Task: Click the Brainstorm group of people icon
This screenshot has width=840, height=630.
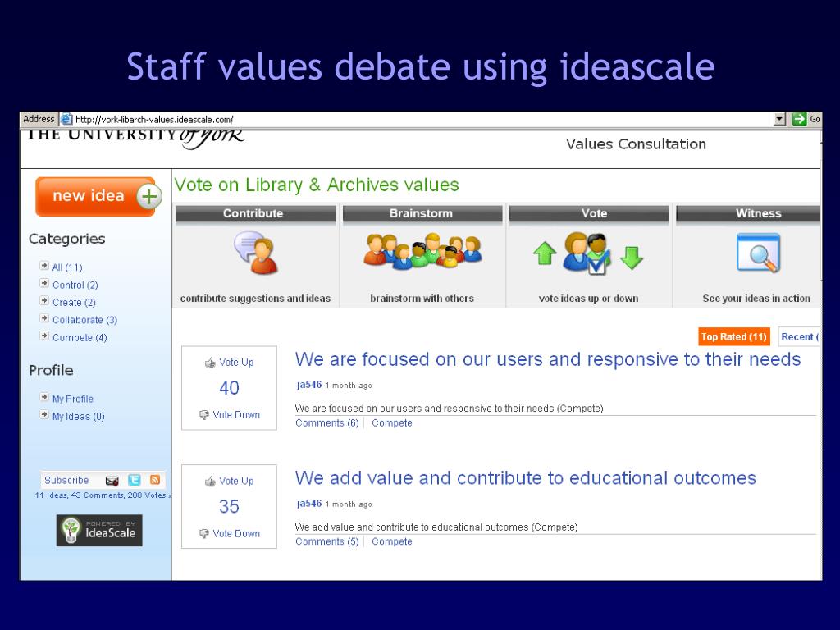Action: click(422, 250)
